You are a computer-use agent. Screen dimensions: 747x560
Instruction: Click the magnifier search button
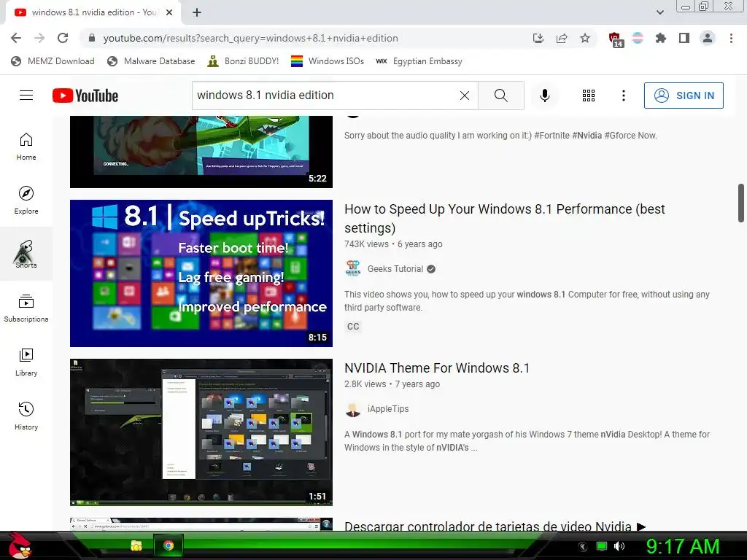pyautogui.click(x=500, y=96)
